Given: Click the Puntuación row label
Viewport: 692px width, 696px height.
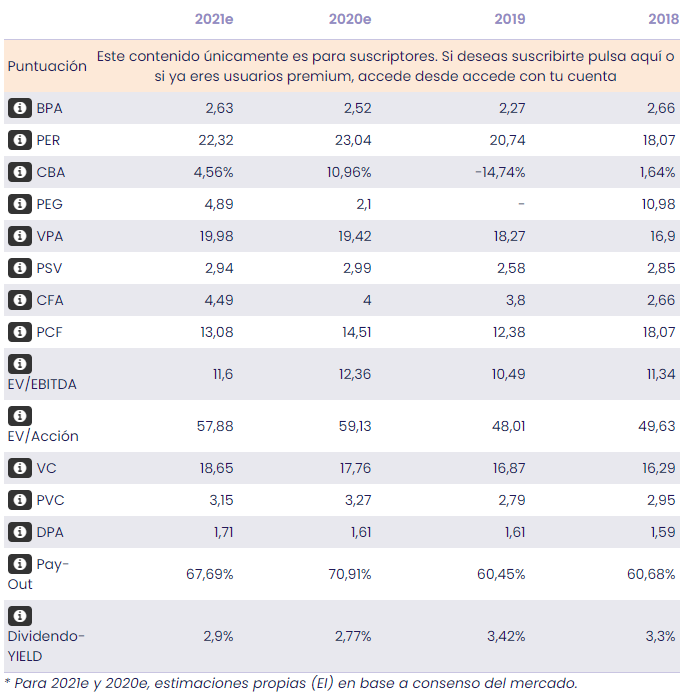Looking at the screenshot, I should (x=47, y=66).
